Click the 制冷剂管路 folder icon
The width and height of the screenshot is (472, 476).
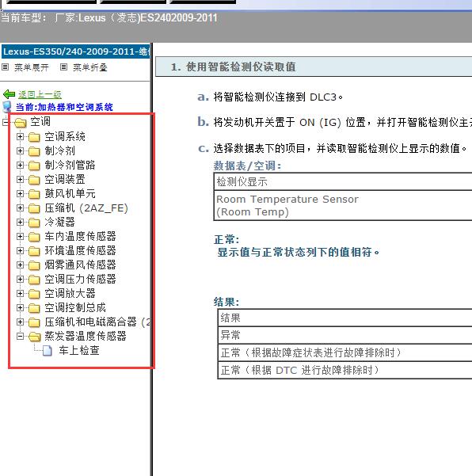34,166
